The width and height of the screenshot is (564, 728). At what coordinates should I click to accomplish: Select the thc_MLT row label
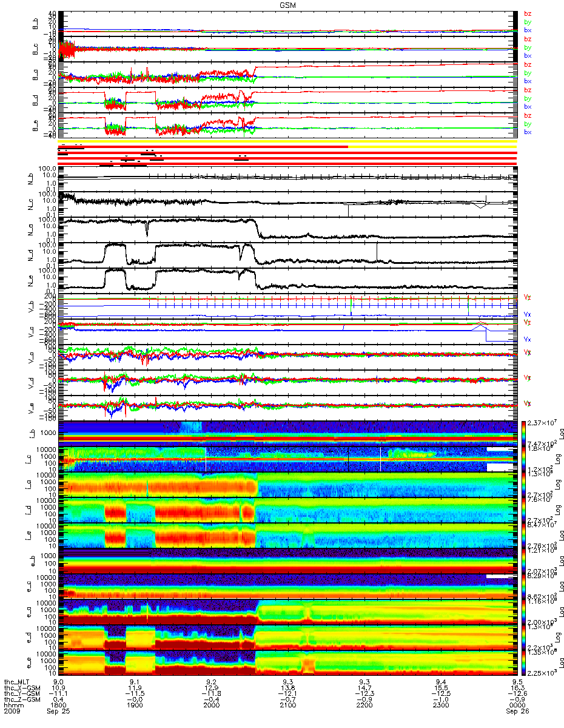(16, 682)
